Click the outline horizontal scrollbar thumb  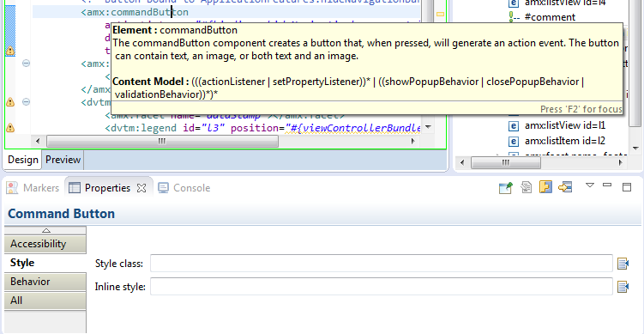506,163
